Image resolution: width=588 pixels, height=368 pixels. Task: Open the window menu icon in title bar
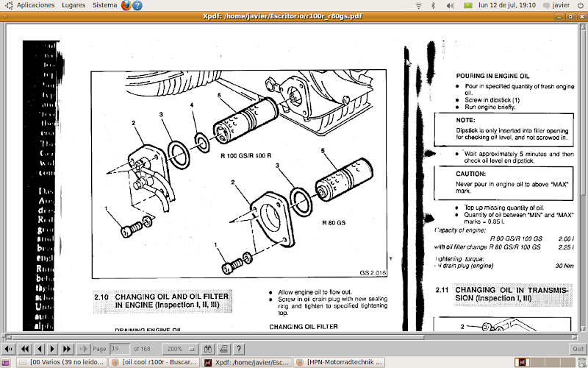5,16
